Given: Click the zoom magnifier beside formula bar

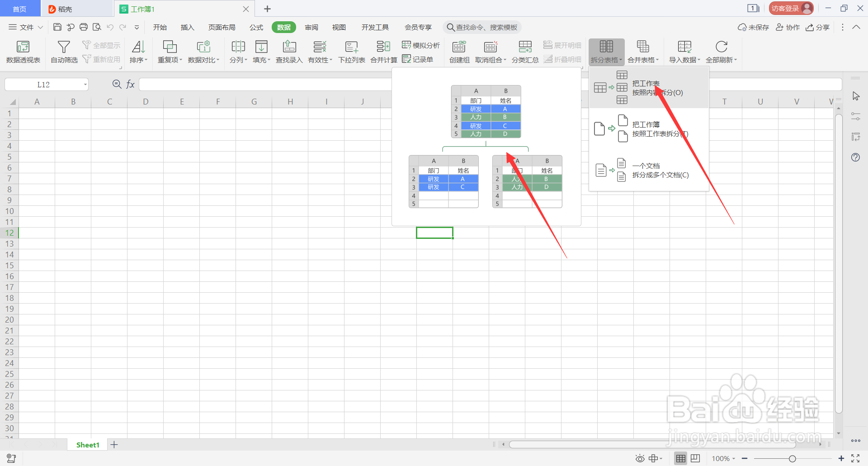Looking at the screenshot, I should pos(117,84).
